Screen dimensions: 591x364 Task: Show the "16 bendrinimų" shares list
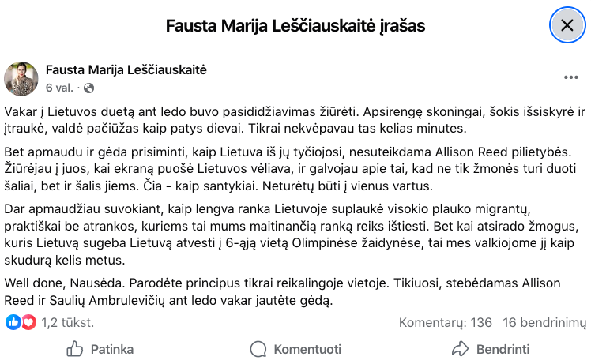(x=544, y=322)
